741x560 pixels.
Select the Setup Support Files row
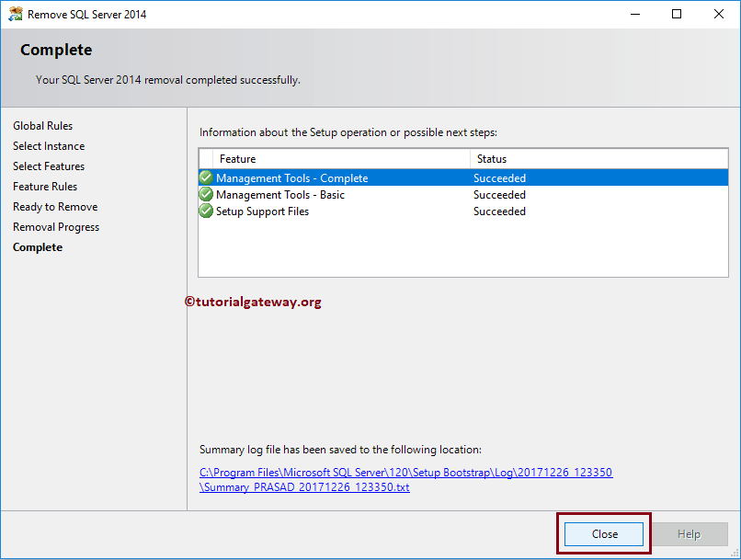pos(463,211)
